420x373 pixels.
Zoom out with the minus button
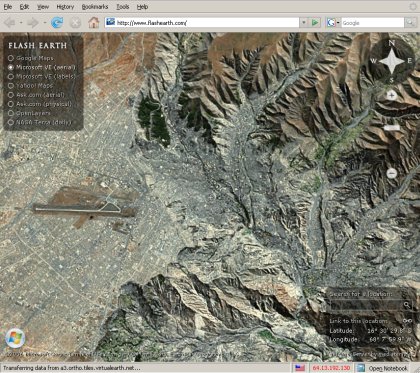click(x=392, y=173)
